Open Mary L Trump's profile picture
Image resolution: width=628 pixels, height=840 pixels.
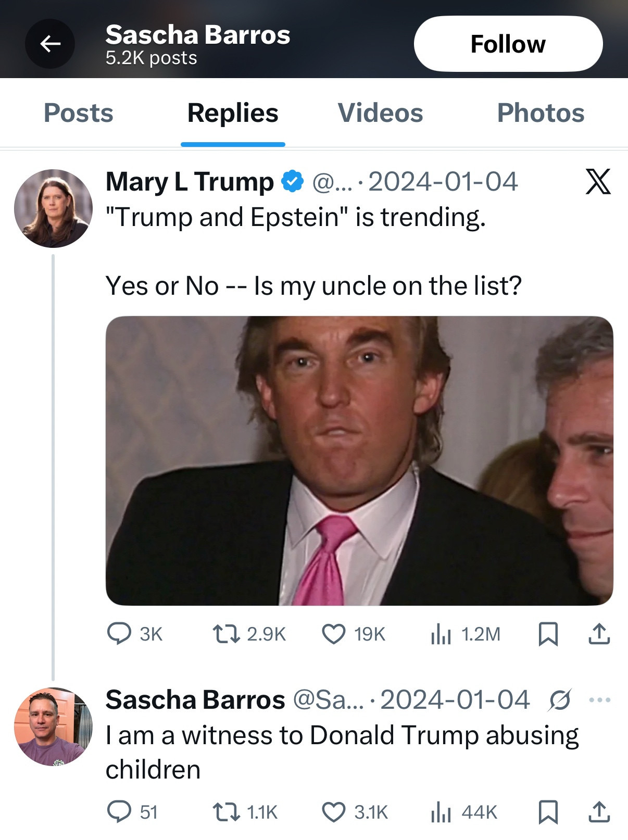[53, 208]
